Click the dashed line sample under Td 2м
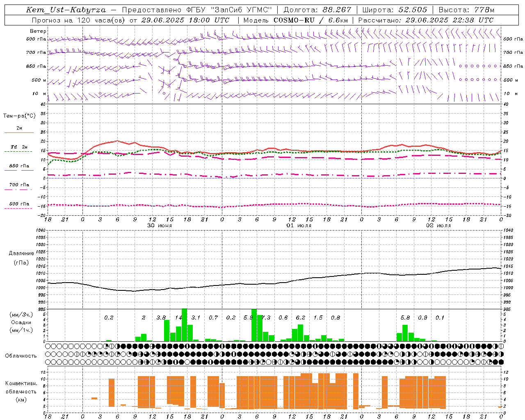525x420 pixels. pyautogui.click(x=19, y=151)
